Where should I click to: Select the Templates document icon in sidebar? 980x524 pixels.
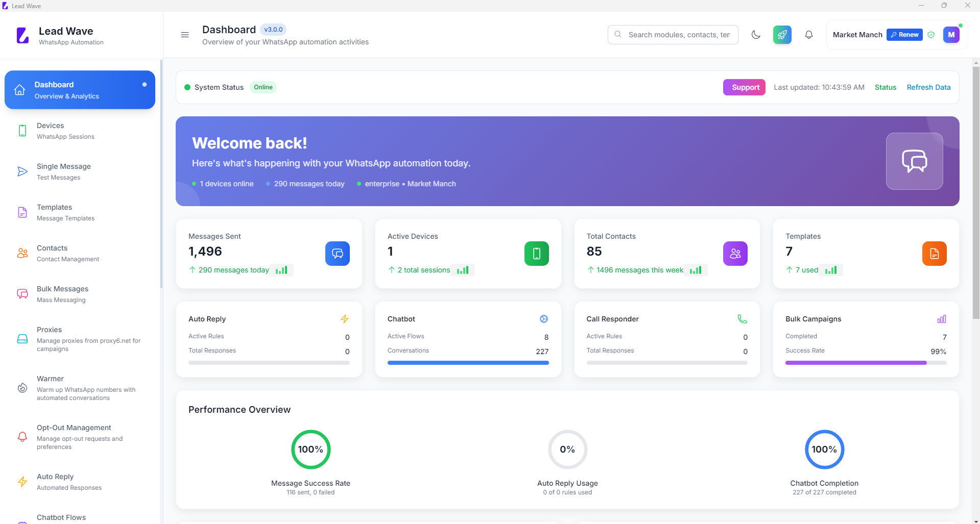22,212
